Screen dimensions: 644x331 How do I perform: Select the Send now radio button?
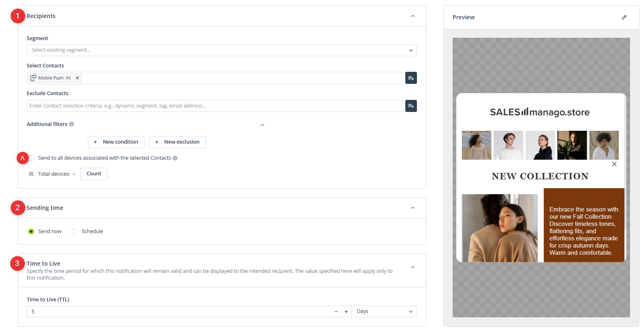(x=31, y=231)
